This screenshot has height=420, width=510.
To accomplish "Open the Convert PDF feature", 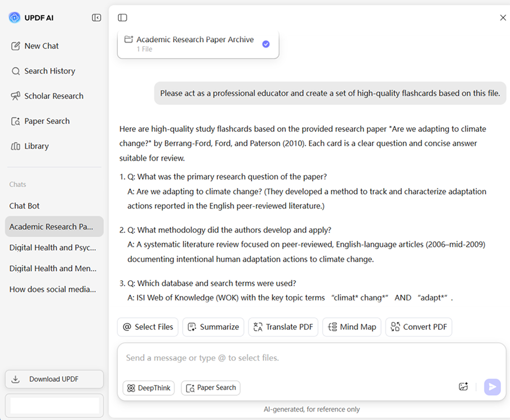I will pos(419,327).
